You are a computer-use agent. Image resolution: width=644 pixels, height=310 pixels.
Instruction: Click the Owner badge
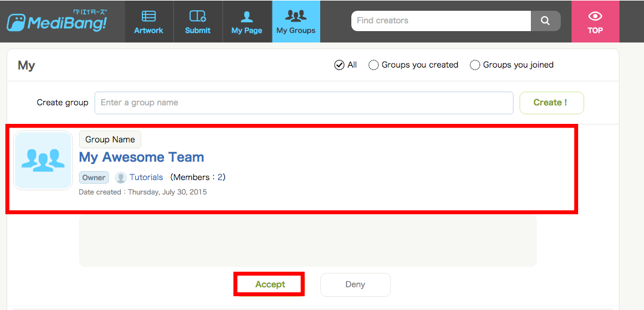coord(93,177)
